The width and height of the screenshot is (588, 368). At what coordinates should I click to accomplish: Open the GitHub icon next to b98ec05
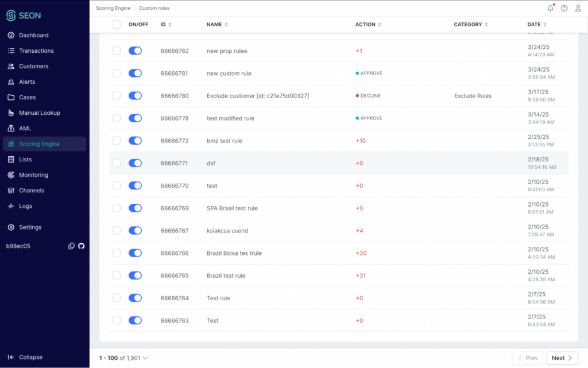click(82, 246)
